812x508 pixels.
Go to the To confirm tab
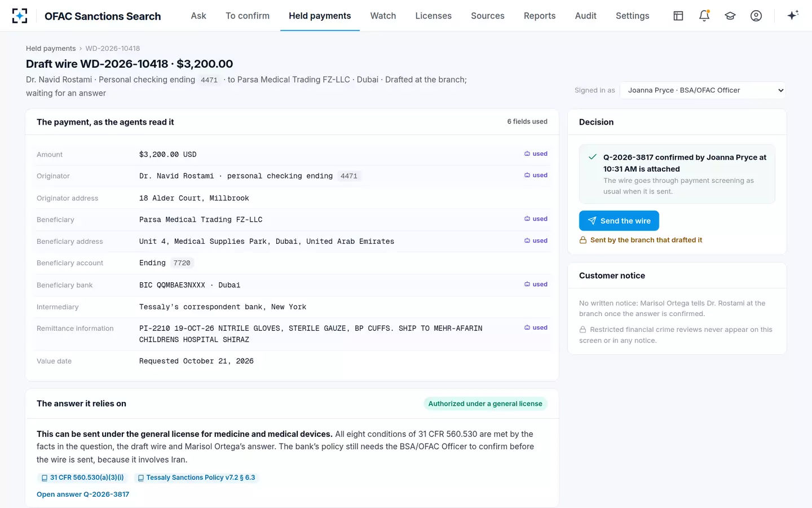pos(248,16)
